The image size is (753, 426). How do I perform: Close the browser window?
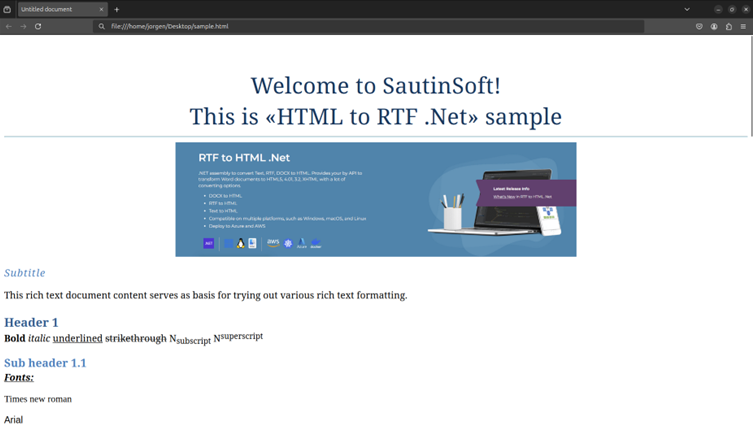tap(746, 9)
